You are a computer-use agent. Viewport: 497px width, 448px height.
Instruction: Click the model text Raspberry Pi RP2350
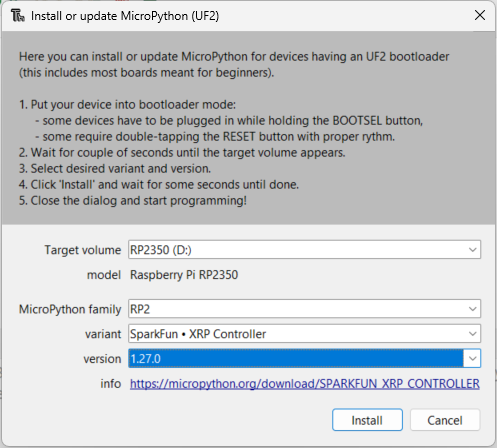tap(184, 275)
